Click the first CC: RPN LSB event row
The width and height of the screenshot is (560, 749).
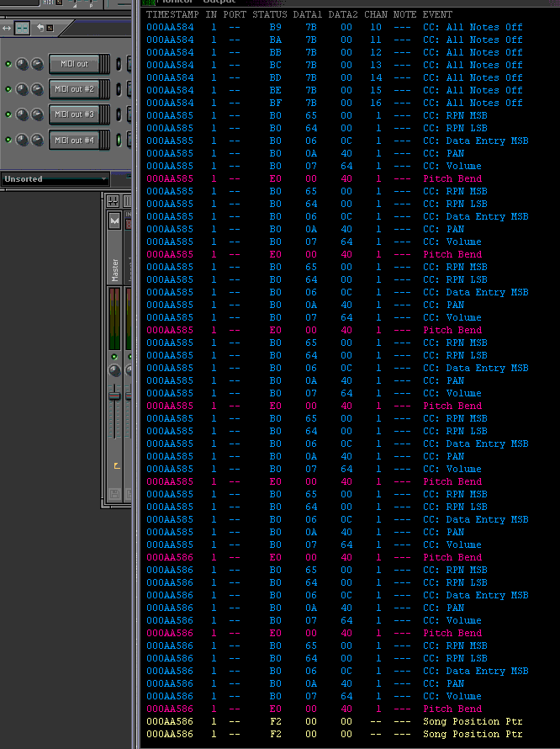click(316, 128)
